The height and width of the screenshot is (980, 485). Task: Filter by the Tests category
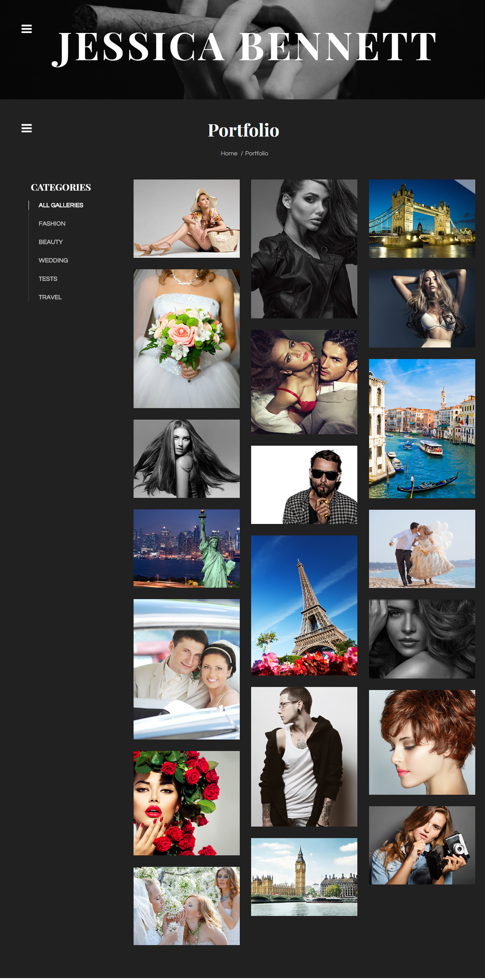coord(48,279)
